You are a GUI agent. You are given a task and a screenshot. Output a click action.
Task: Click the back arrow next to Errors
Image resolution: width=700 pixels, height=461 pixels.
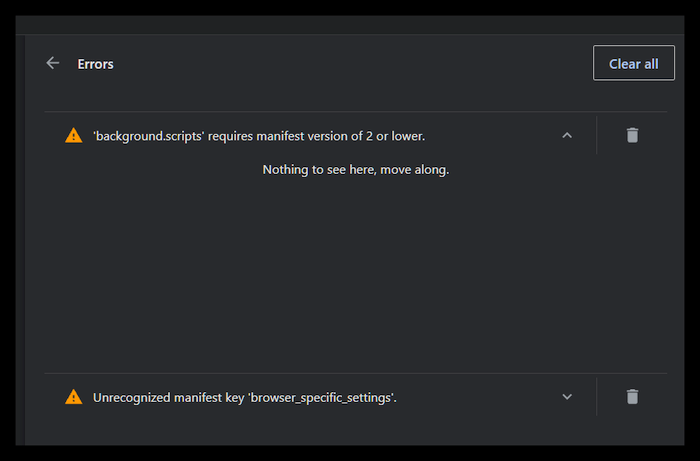53,63
